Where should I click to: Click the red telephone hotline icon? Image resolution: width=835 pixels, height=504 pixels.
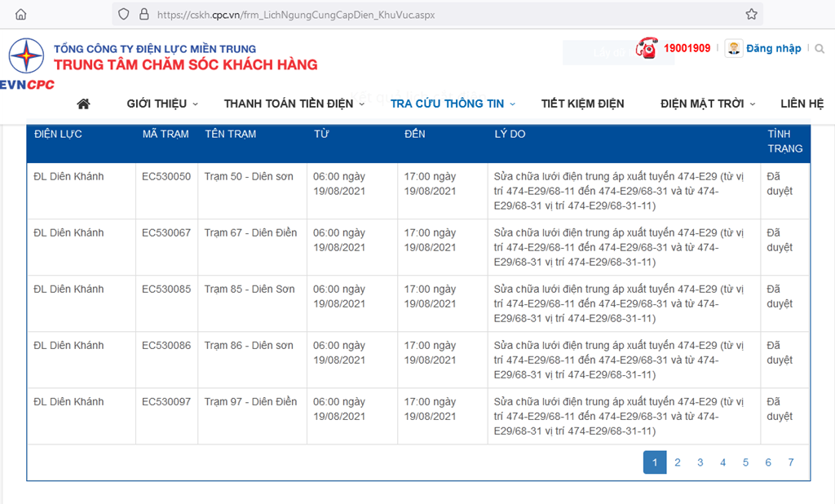[x=647, y=48]
